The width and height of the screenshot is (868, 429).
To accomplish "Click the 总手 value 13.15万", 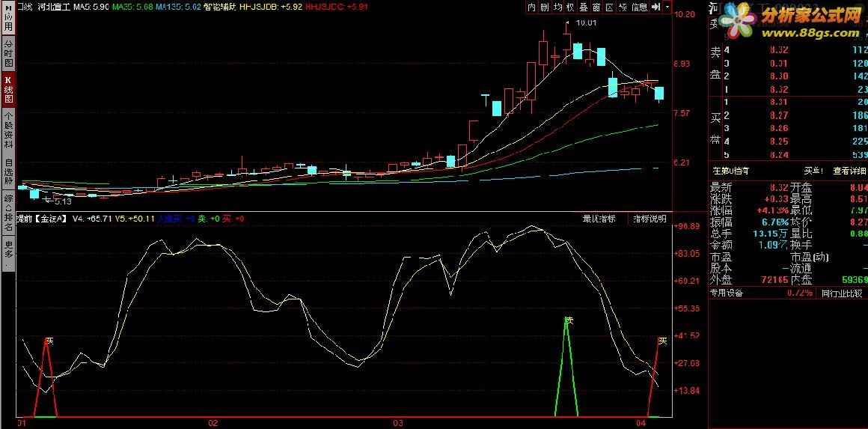I will (771, 233).
